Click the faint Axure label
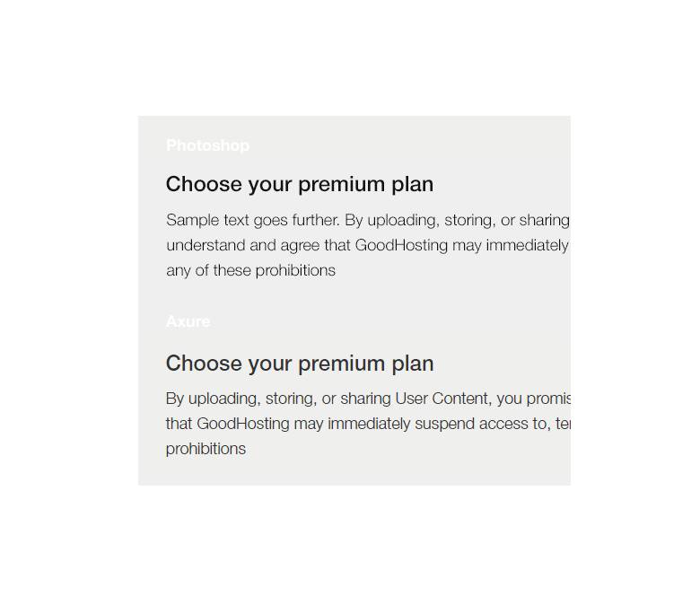Viewport: 700px width, 605px height. pyautogui.click(x=188, y=321)
